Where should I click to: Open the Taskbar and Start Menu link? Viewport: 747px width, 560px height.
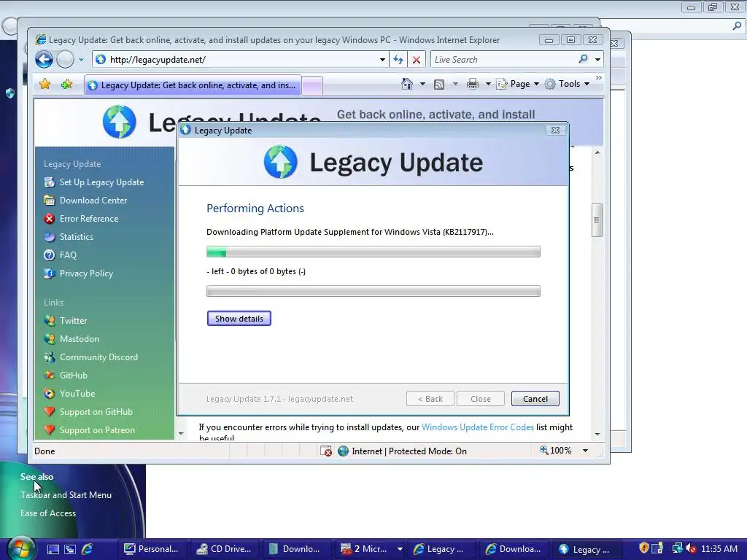pyautogui.click(x=66, y=495)
